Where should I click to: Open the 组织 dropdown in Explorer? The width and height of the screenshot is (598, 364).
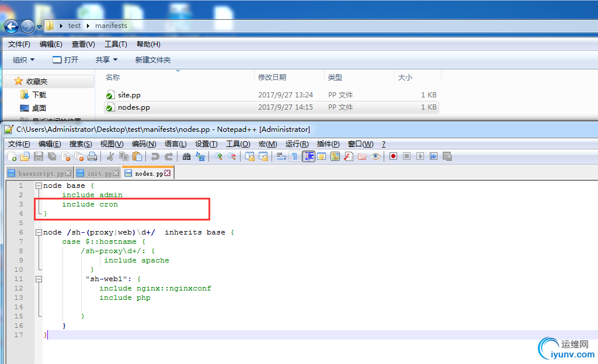[x=23, y=60]
